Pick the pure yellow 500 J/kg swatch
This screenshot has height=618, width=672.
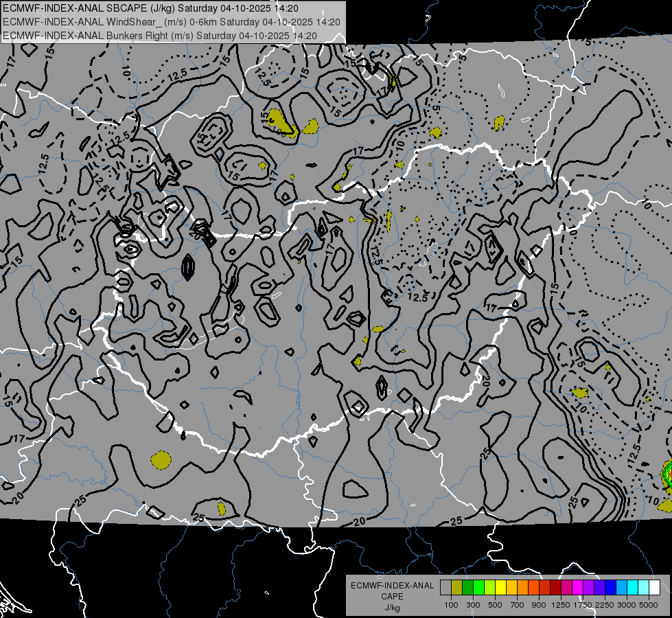coord(500,587)
